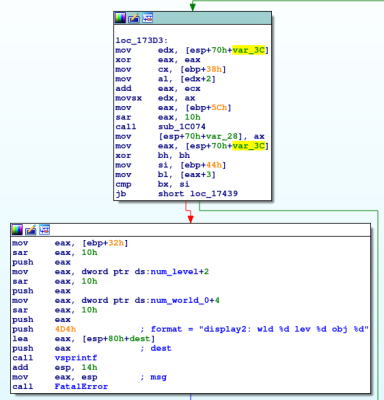Image resolution: width=384 pixels, height=400 pixels.
Task: Click the group-nodes icon in FatalError block
Action: point(44,230)
